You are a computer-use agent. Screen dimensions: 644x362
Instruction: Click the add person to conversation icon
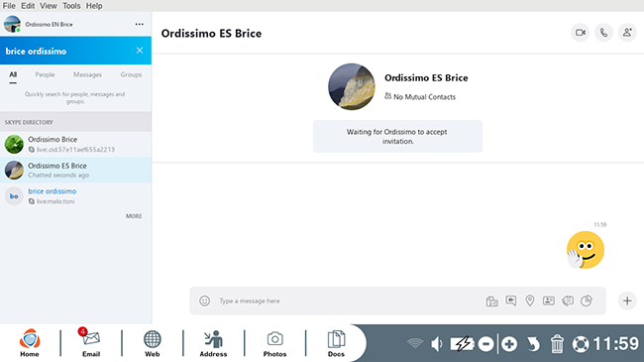(627, 33)
